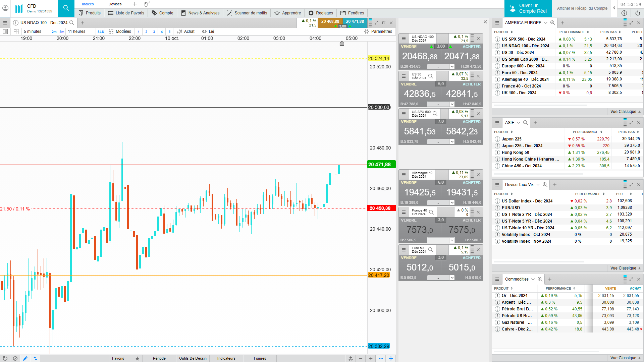Open the Indicateurs menu
This screenshot has height=362, width=644.
click(x=226, y=358)
